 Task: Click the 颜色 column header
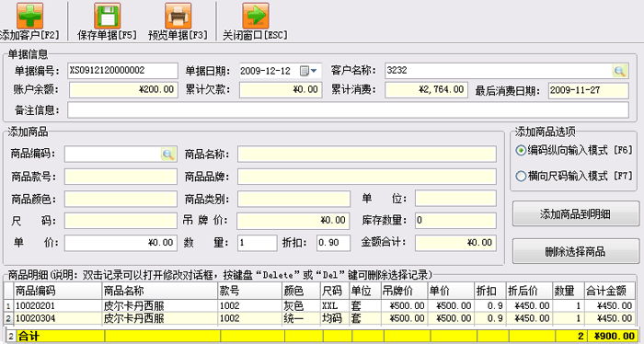click(x=301, y=291)
